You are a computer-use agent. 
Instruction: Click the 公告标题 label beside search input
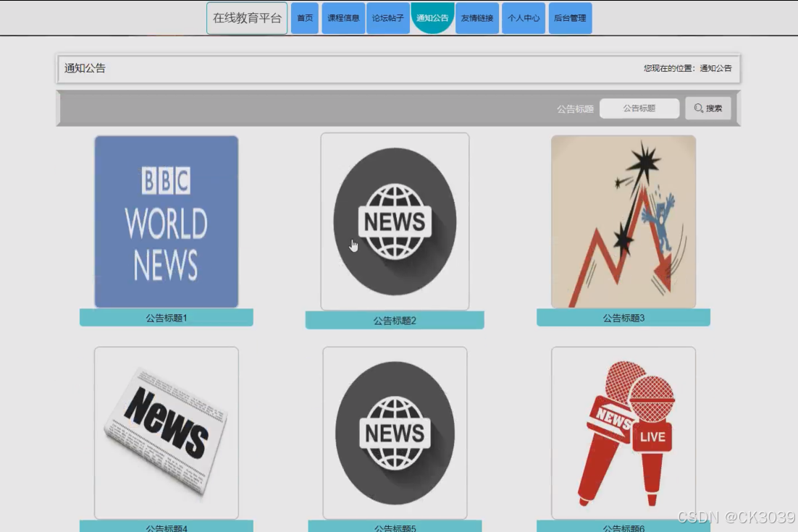575,109
